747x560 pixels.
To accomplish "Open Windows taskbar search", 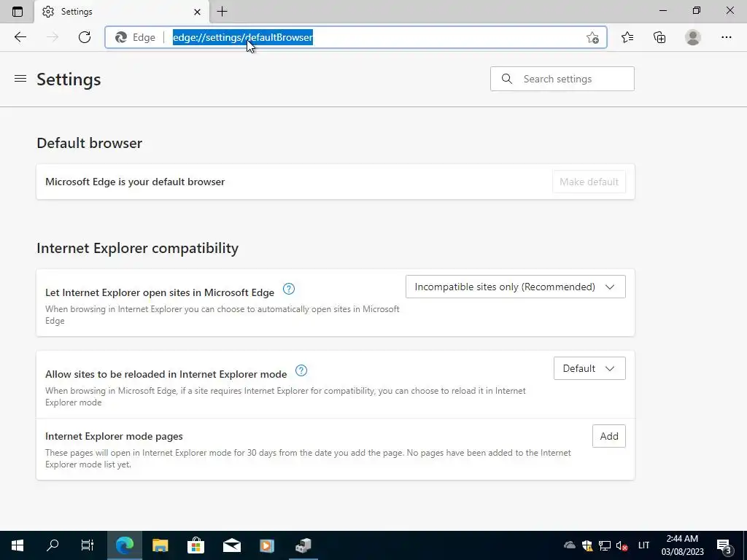I will coord(53,545).
